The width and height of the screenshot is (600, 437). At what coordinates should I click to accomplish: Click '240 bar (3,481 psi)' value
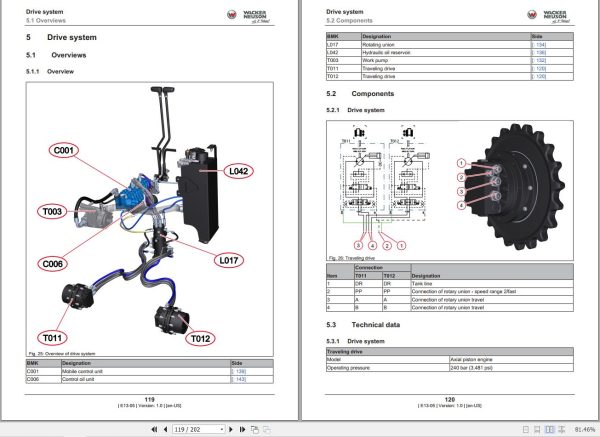point(511,368)
